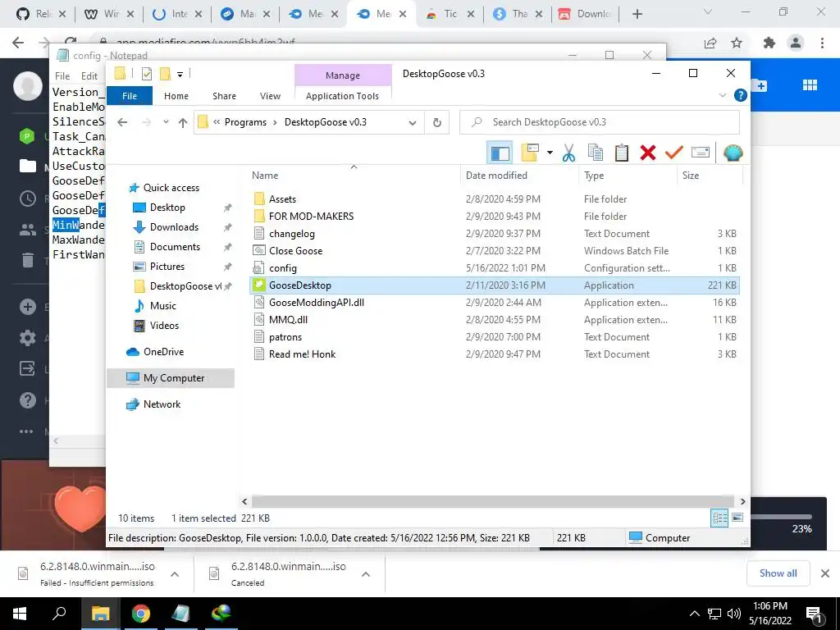840x630 pixels.
Task: Click the orange checkmark toolbar icon
Action: (x=674, y=153)
